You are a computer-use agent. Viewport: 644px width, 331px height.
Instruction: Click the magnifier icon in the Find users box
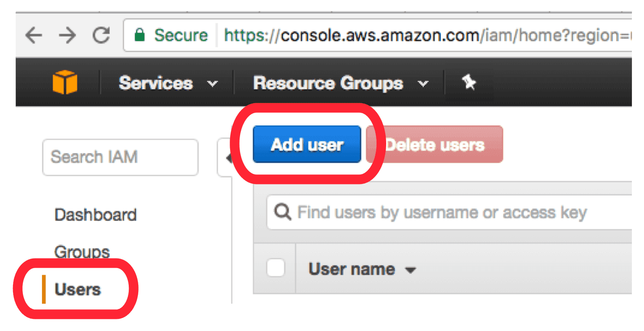coord(283,212)
